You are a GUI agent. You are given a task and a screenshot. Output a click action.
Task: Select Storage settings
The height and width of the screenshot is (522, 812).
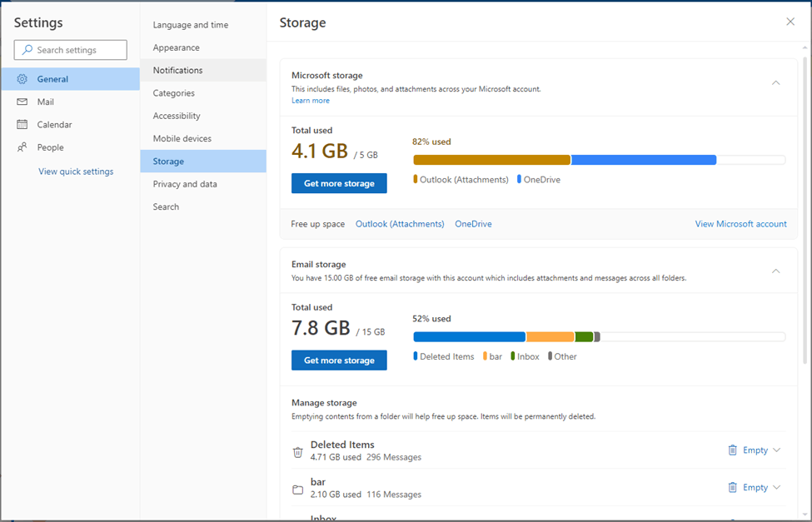pos(203,161)
